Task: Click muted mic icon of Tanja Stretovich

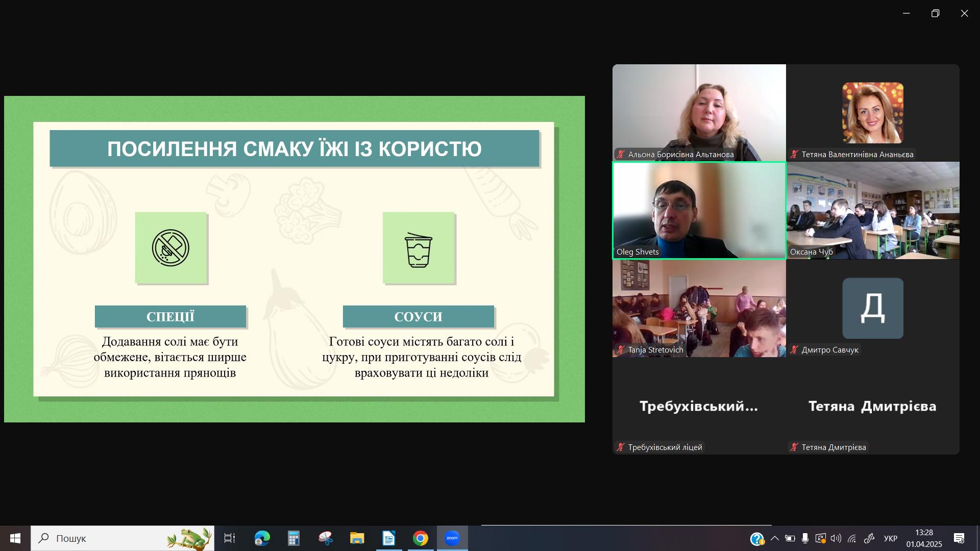Action: [x=621, y=349]
